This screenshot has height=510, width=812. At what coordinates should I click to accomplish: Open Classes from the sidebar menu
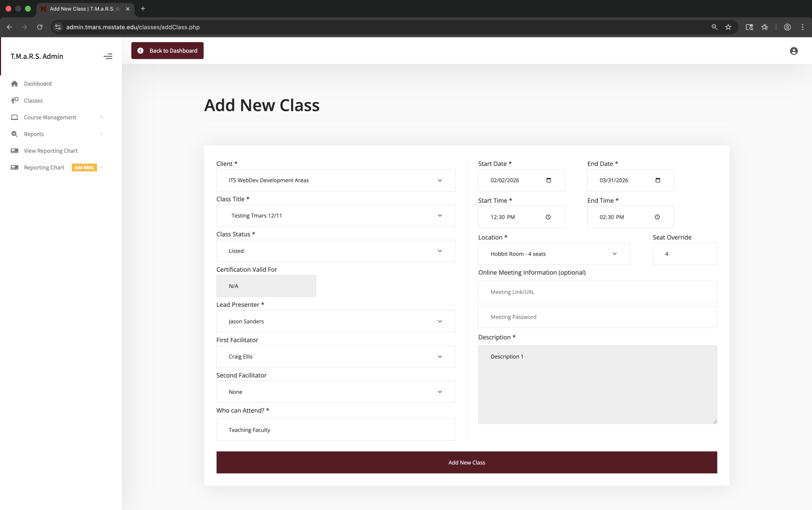[33, 100]
